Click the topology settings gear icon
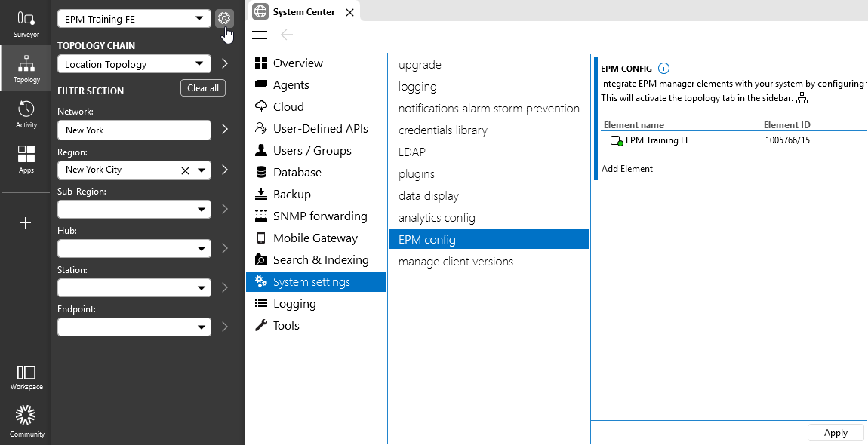The image size is (868, 445). click(224, 18)
